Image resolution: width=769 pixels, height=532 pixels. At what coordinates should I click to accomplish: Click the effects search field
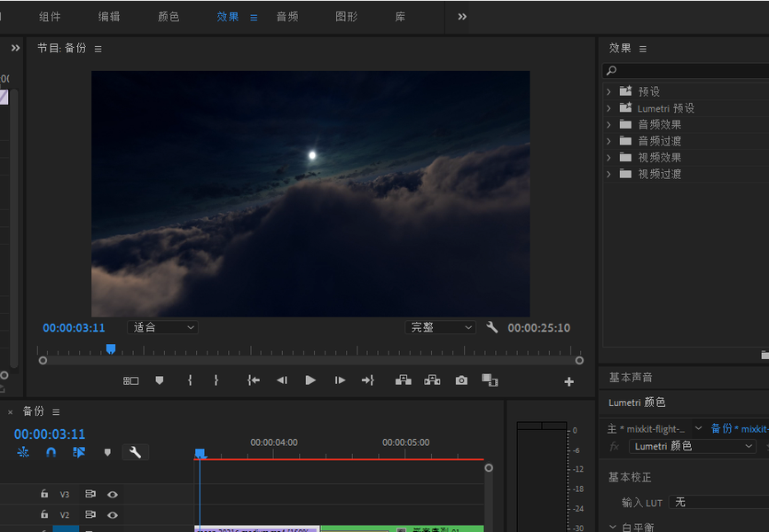687,71
